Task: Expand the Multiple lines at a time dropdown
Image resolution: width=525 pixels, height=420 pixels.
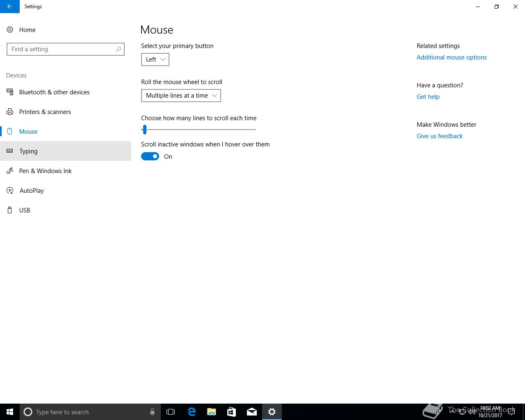Action: (181, 96)
